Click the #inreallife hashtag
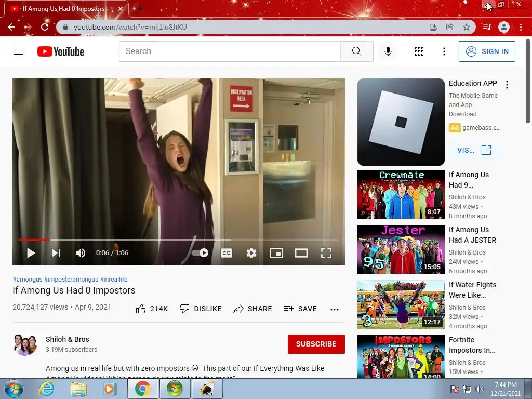This screenshot has height=399, width=532. tap(114, 279)
